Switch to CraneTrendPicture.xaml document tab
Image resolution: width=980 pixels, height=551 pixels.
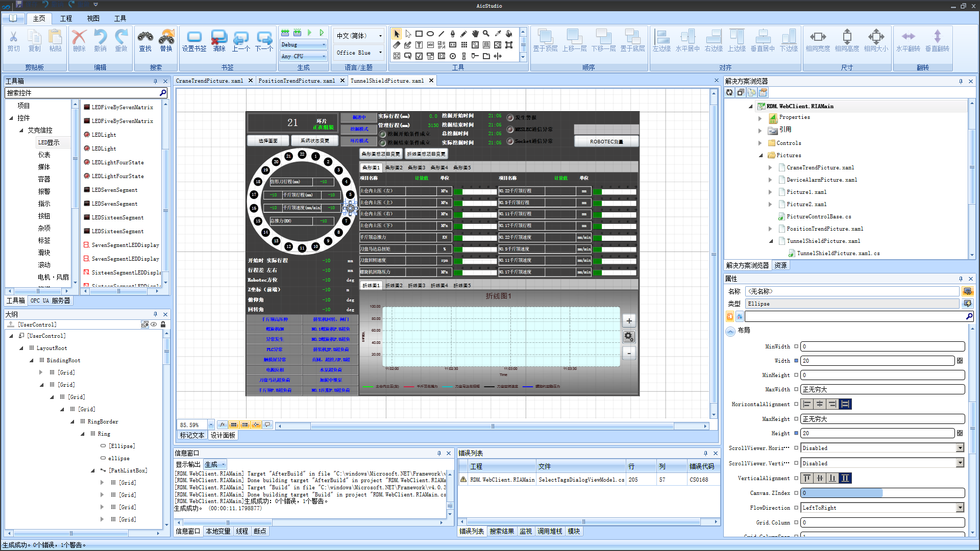pos(210,81)
